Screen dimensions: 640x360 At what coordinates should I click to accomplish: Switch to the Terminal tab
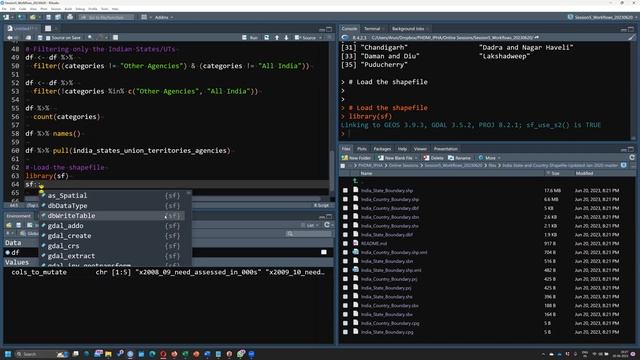(373, 29)
